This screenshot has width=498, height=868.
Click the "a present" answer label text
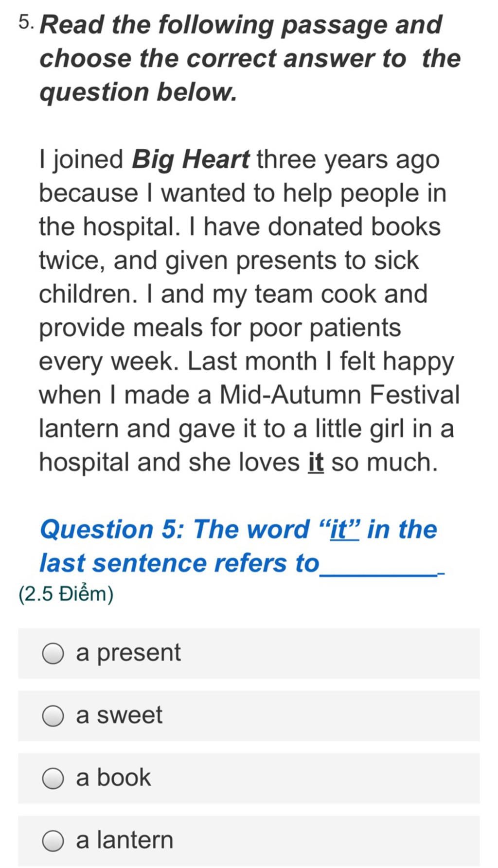(x=128, y=653)
